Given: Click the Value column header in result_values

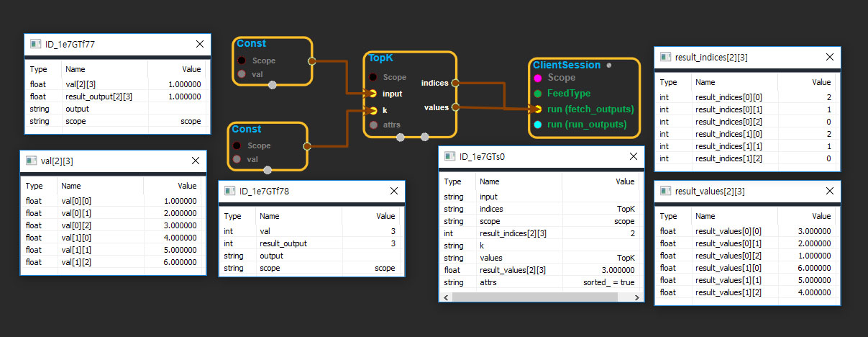Looking at the screenshot, I should pyautogui.click(x=821, y=216).
